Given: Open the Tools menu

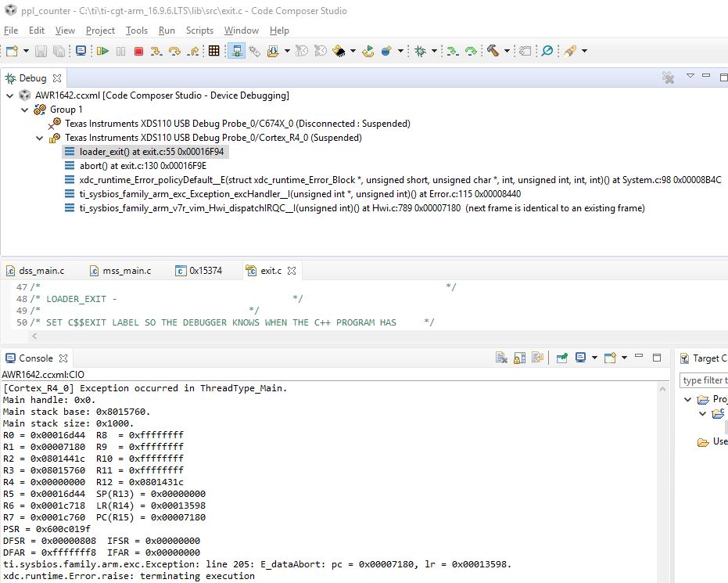Looking at the screenshot, I should (137, 31).
